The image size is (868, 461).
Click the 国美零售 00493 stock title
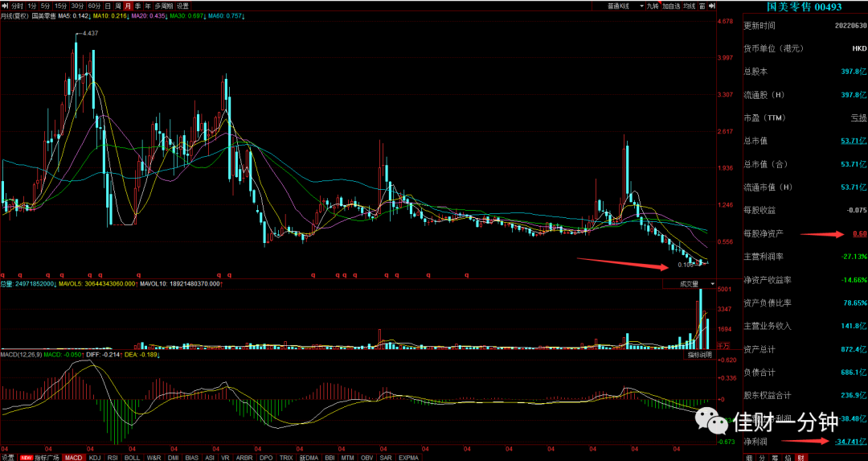[x=804, y=7]
